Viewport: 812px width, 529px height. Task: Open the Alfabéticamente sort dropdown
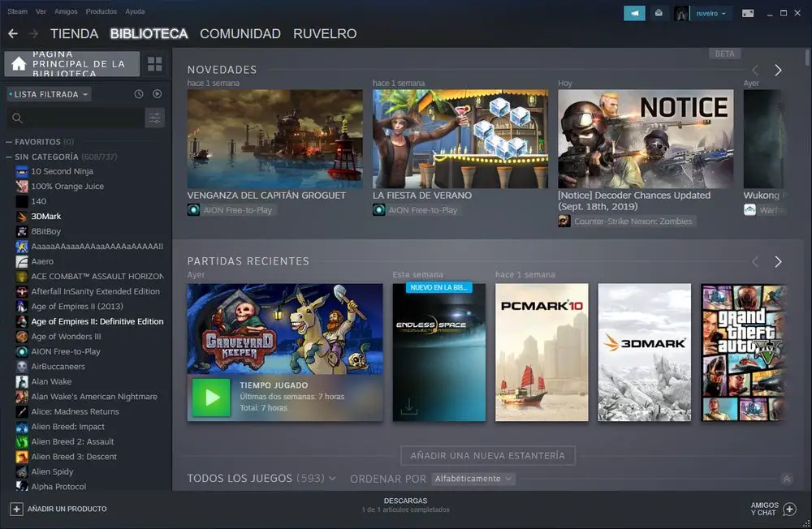coord(473,479)
